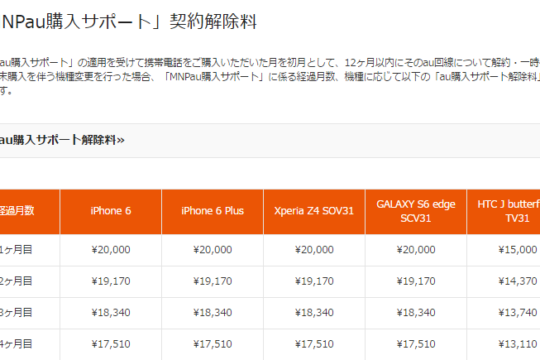The width and height of the screenshot is (540, 360).
Task: Select ¥17,510 in the iPhone 6 Plus column
Action: tap(212, 344)
